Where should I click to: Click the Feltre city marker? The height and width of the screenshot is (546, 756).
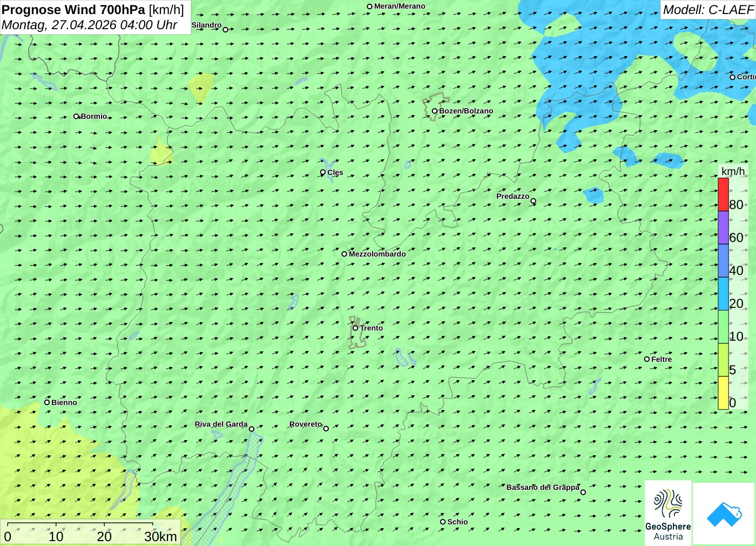pos(647,359)
